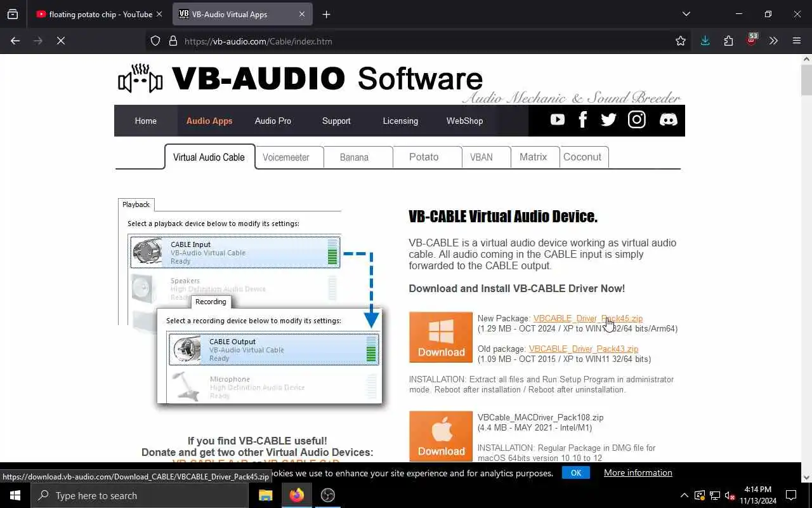
Task: Close the floating potato chip YouTube tab
Action: (159, 14)
